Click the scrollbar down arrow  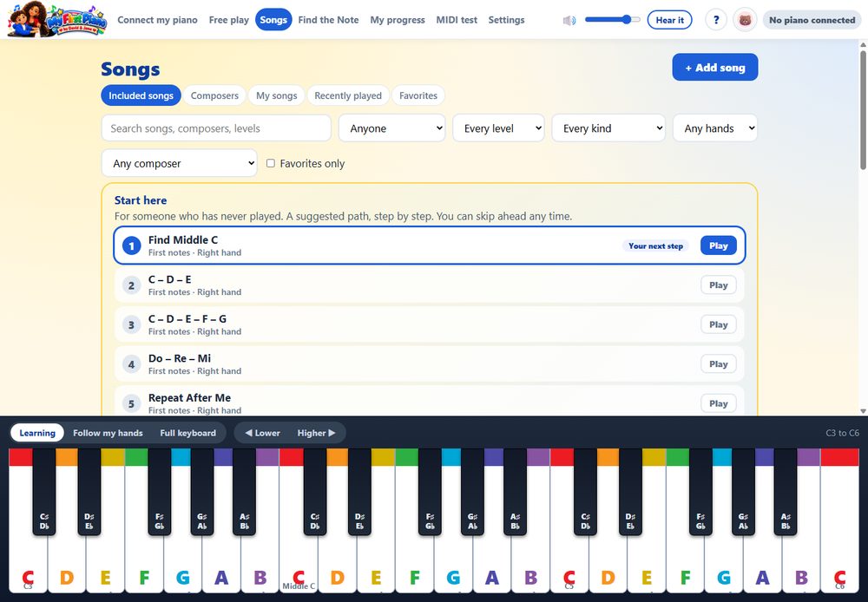point(863,411)
